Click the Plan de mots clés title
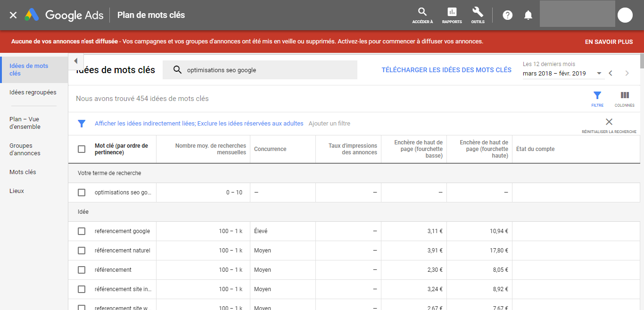 tap(151, 15)
